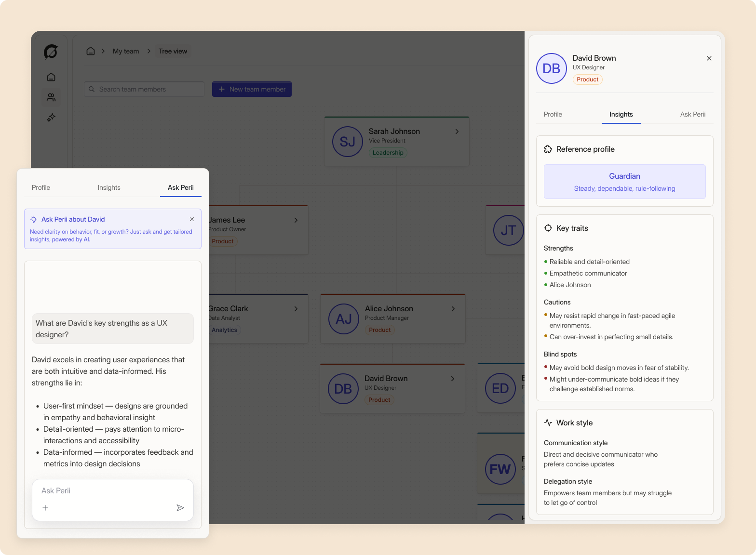Click the Analytics tag on Grace Clark
The width and height of the screenshot is (756, 555).
click(225, 330)
